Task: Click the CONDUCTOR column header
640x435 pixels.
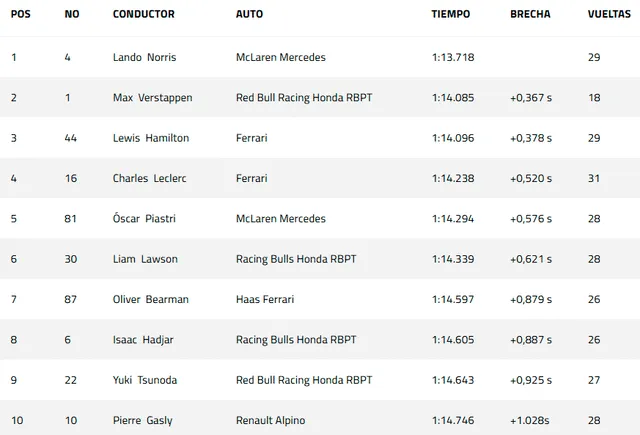Action: coord(144,14)
